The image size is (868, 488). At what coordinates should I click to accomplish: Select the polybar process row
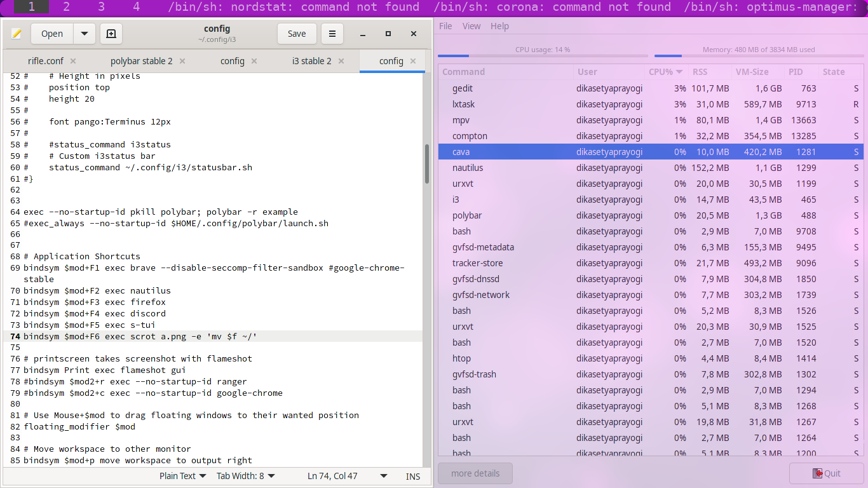click(x=651, y=215)
